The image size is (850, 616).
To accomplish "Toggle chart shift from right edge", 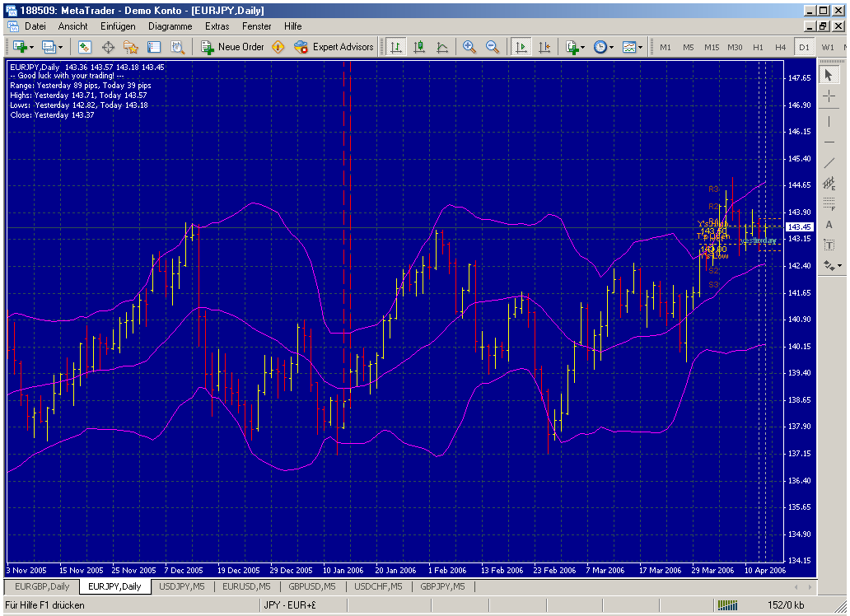I will point(544,47).
